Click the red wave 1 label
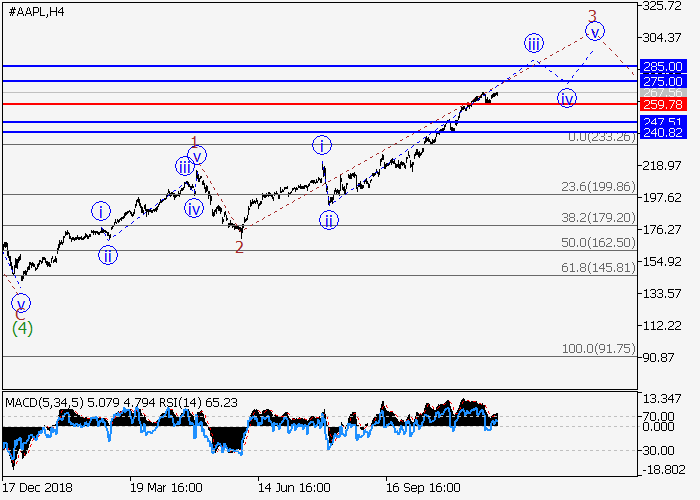The image size is (700, 500). [194, 142]
